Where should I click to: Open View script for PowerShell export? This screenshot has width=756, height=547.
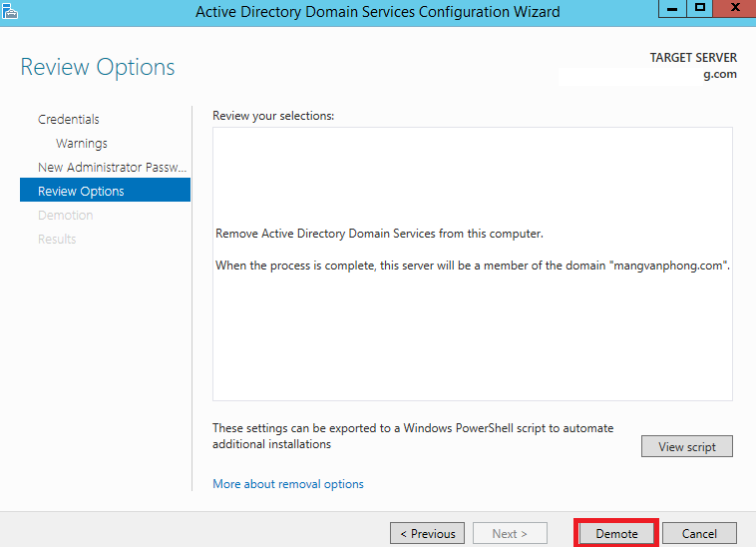pyautogui.click(x=686, y=446)
